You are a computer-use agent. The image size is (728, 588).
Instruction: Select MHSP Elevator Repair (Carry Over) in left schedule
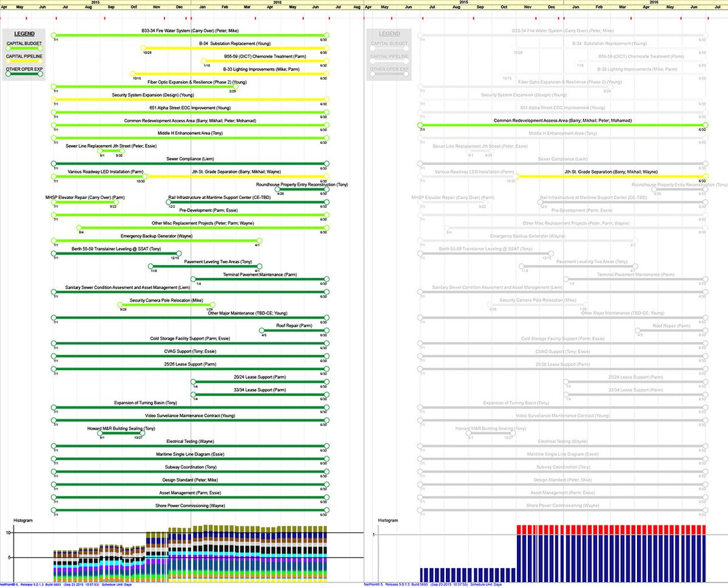tap(84, 202)
